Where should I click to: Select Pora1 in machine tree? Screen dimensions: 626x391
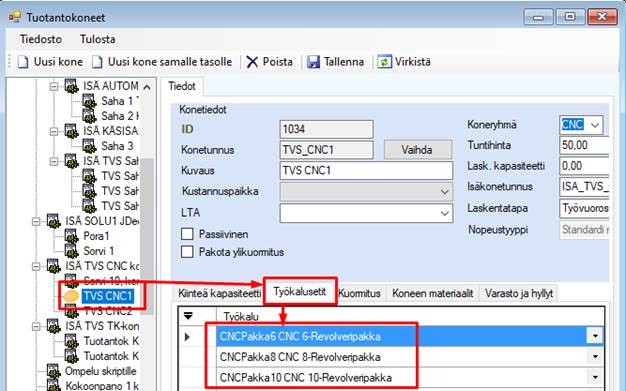96,236
